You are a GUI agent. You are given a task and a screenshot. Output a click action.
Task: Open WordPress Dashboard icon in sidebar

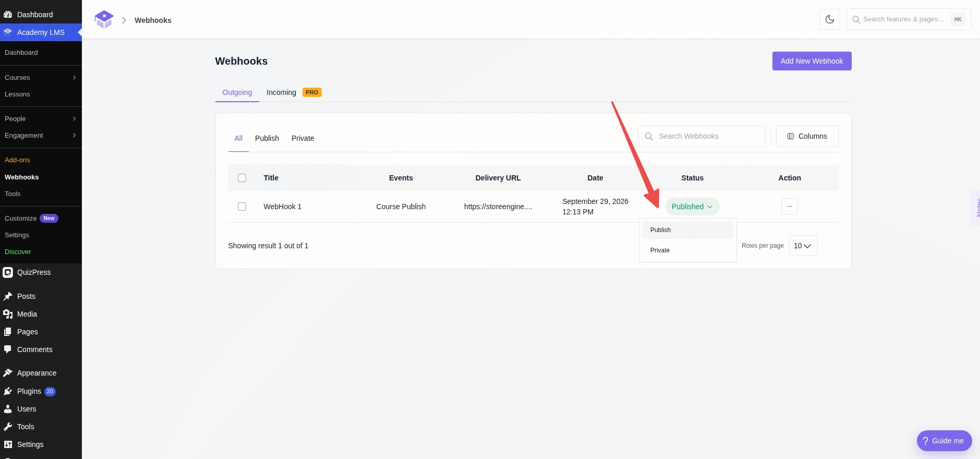(8, 15)
